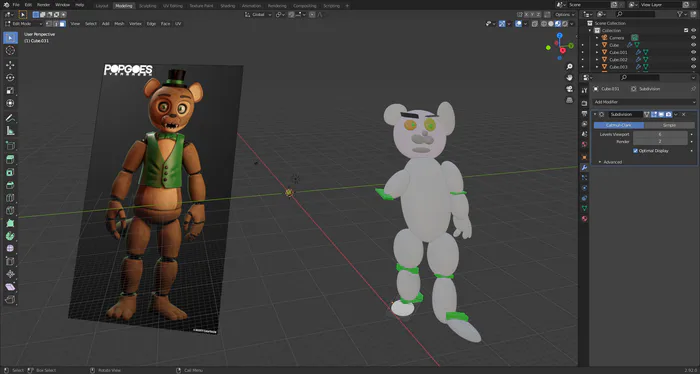
Task: Toggle X-ray display in the viewport header
Action: [535, 24]
